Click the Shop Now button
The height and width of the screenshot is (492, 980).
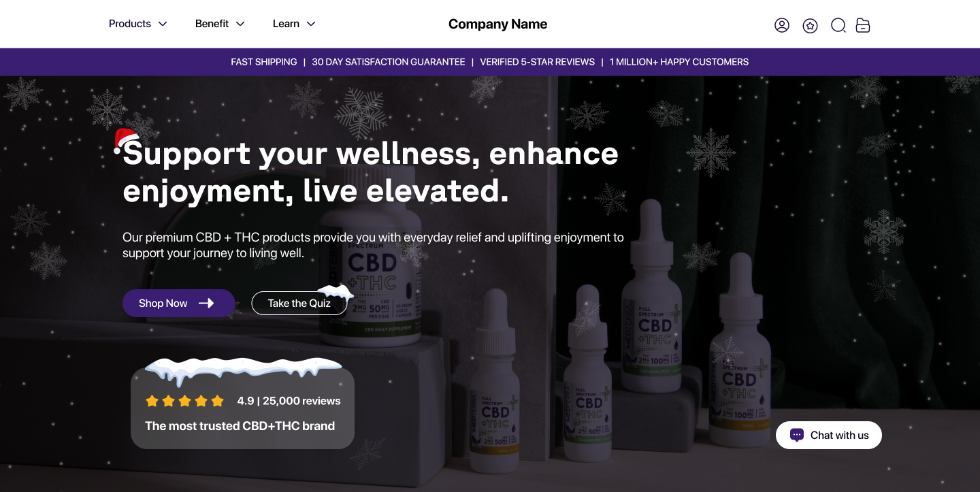tap(179, 304)
